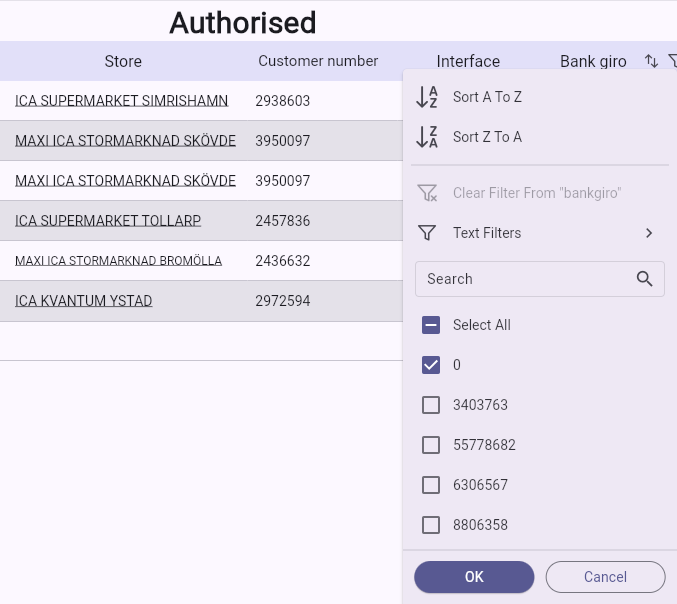Select customer number 2972594

(282, 301)
